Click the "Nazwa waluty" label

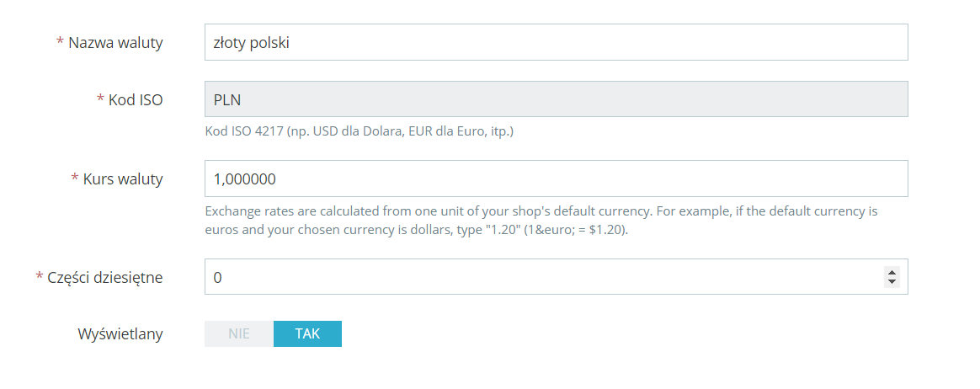[x=115, y=43]
